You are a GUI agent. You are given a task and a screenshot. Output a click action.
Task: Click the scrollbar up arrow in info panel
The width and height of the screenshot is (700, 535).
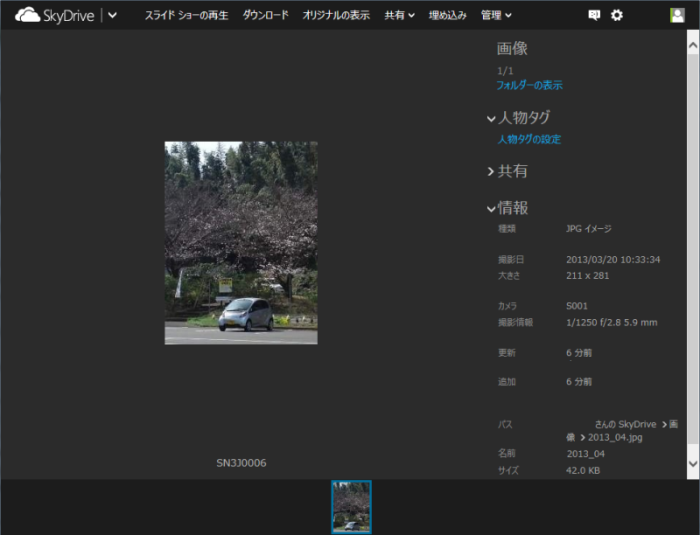click(692, 43)
